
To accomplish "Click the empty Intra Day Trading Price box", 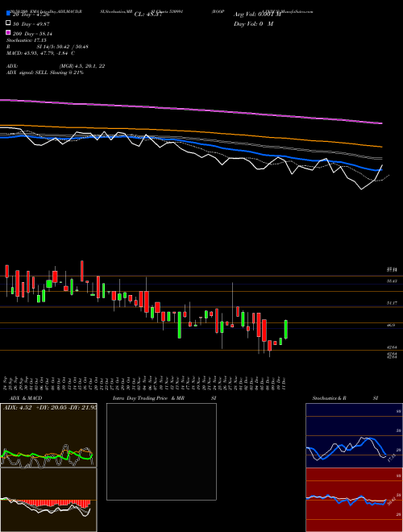I will (161, 451).
